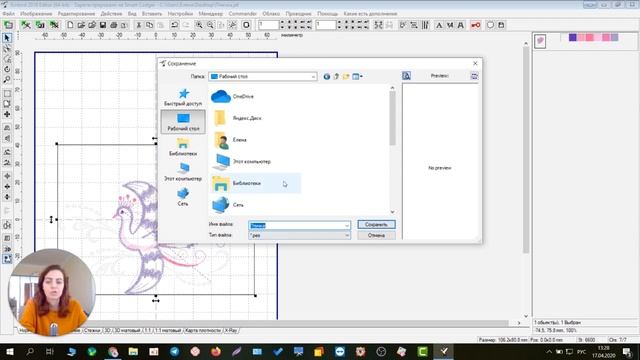The image size is (640, 360).
Task: Click the design thumbnail in color panel
Action: (540, 41)
